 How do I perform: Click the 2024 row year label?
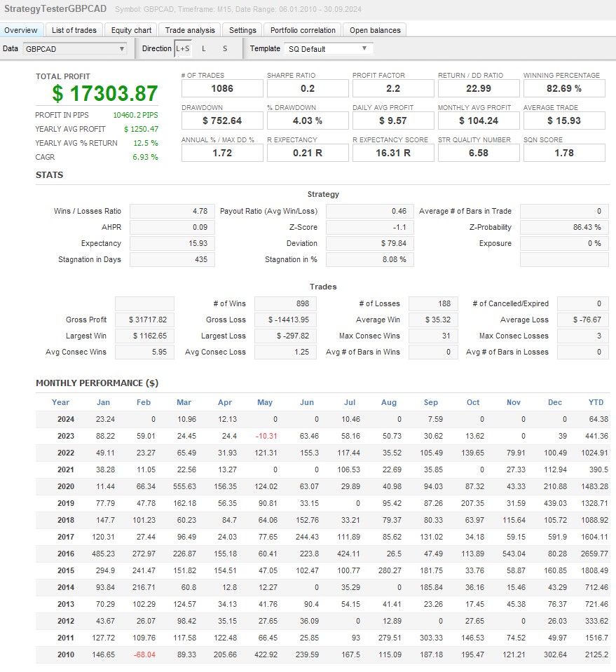66,419
